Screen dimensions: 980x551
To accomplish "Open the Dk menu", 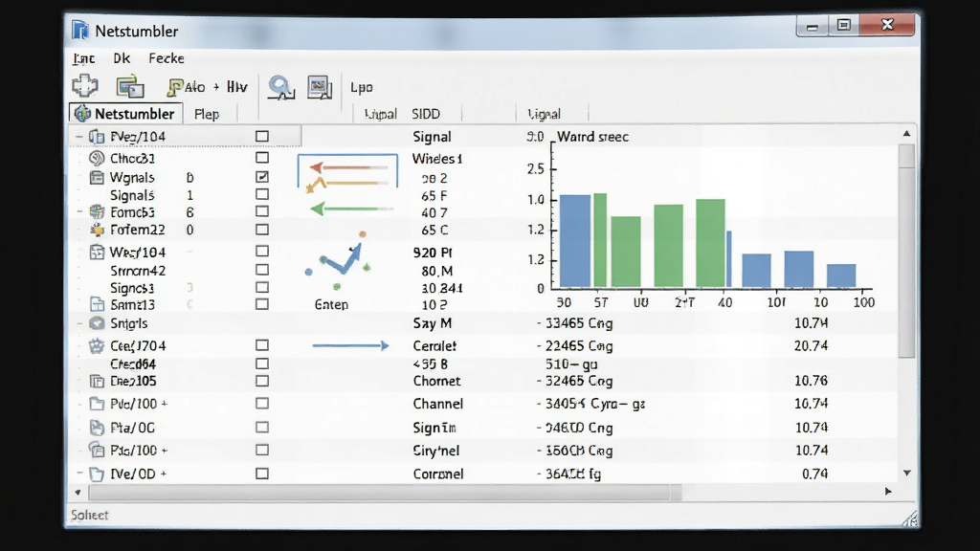I will 122,58.
